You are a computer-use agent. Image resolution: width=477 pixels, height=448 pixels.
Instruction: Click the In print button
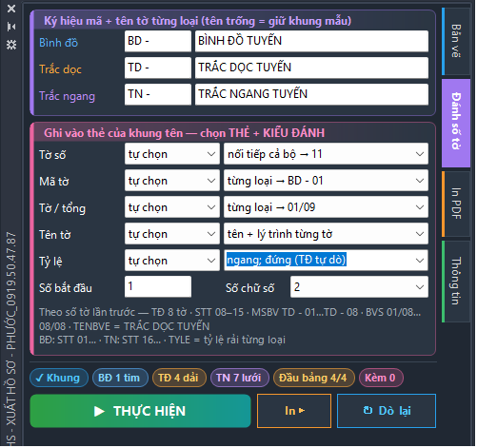pos(295,412)
